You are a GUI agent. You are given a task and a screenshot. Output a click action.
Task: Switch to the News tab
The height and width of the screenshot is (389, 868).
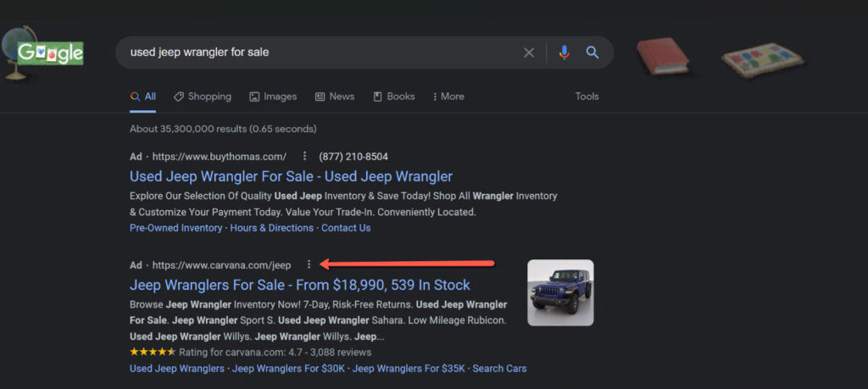[335, 97]
